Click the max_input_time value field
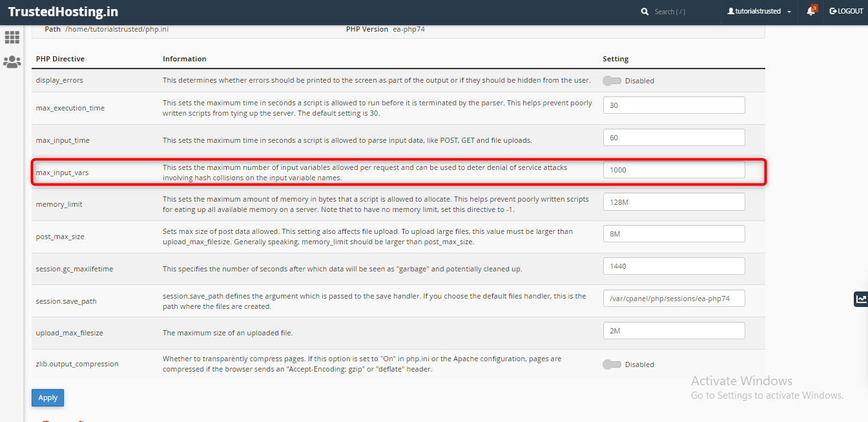 point(674,138)
